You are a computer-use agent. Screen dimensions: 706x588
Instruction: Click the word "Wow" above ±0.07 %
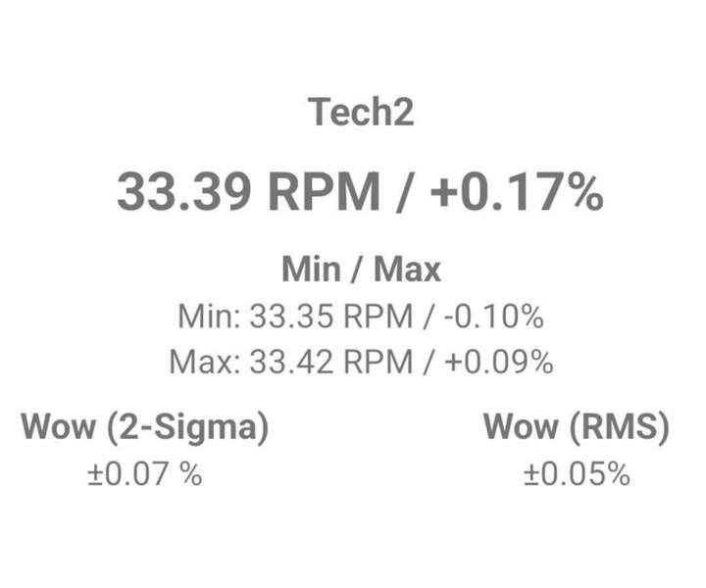(x=58, y=428)
